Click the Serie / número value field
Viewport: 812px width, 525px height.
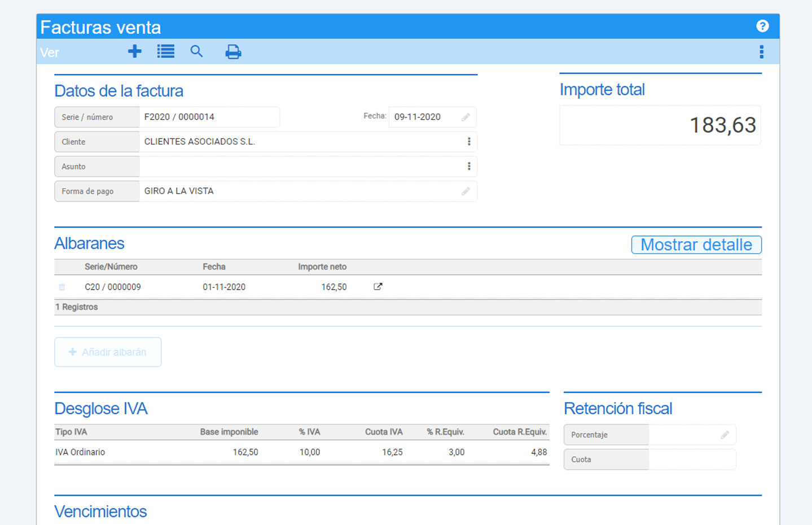click(x=209, y=117)
